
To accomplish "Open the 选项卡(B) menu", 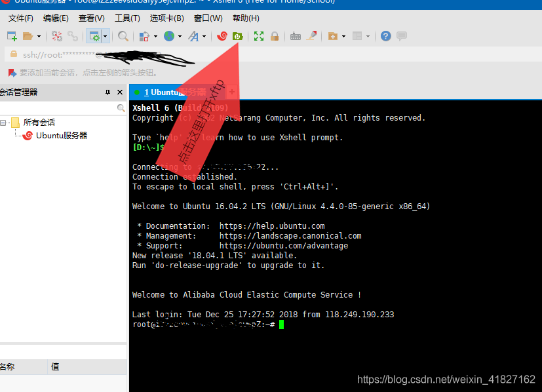I will click(x=166, y=18).
